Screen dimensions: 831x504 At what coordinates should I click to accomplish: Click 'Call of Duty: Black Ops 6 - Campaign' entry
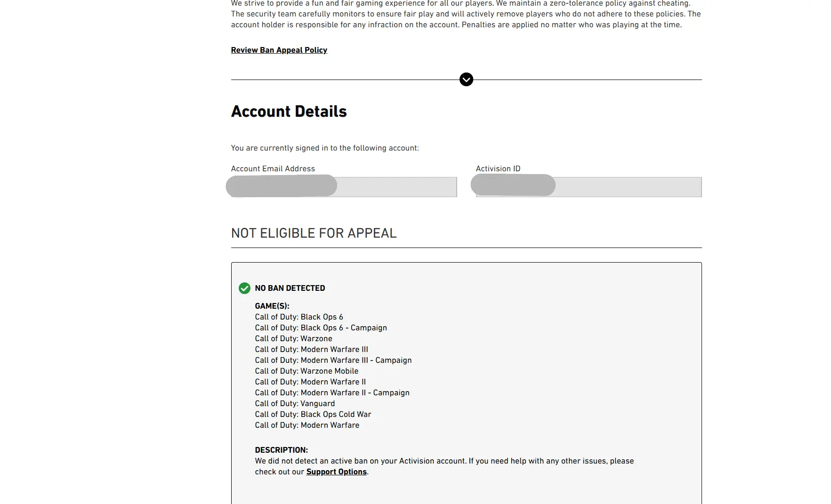[x=321, y=328]
